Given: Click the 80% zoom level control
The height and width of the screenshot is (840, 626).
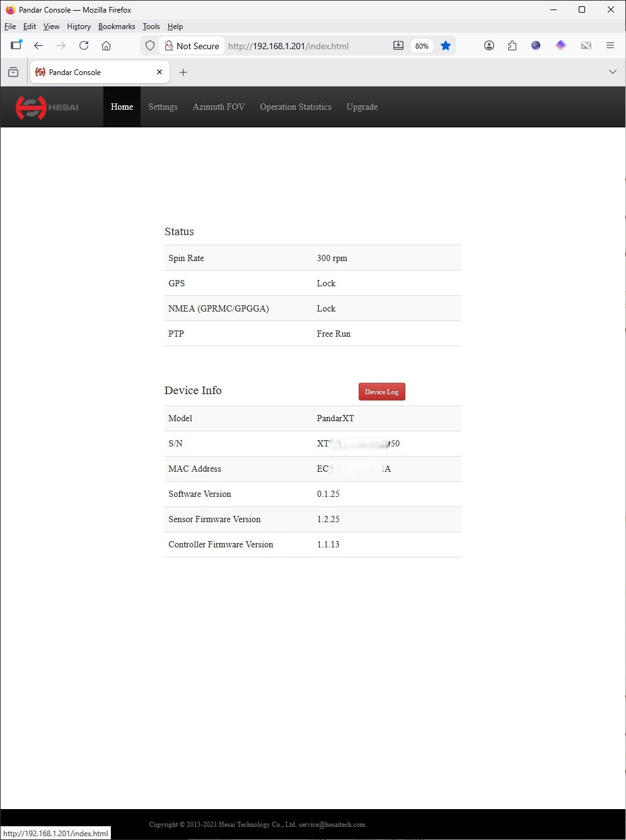Looking at the screenshot, I should pos(421,45).
